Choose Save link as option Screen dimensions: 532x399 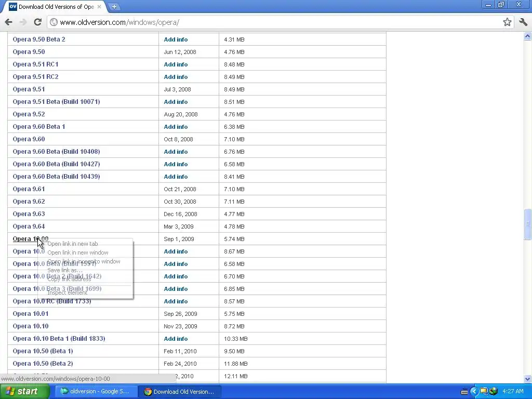65,270
